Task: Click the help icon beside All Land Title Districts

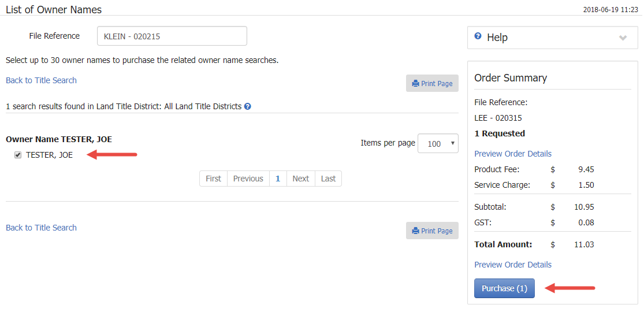Action: pos(247,106)
